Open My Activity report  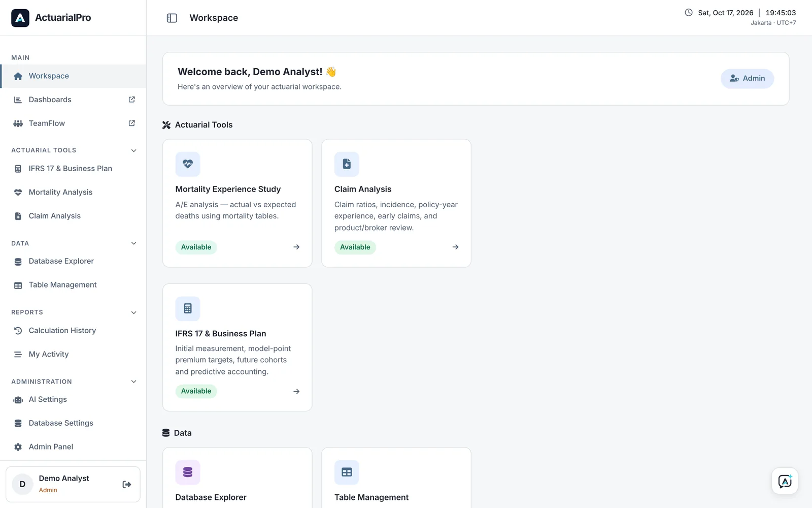click(x=73, y=354)
